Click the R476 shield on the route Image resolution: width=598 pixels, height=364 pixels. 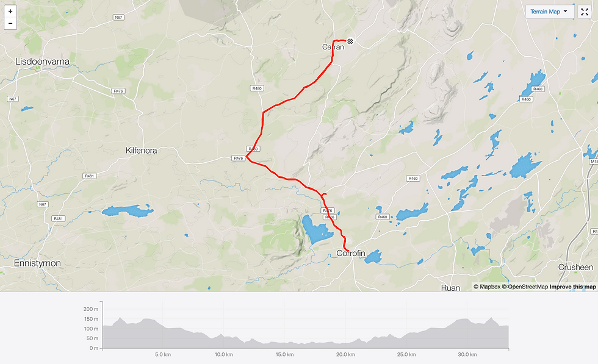point(239,158)
